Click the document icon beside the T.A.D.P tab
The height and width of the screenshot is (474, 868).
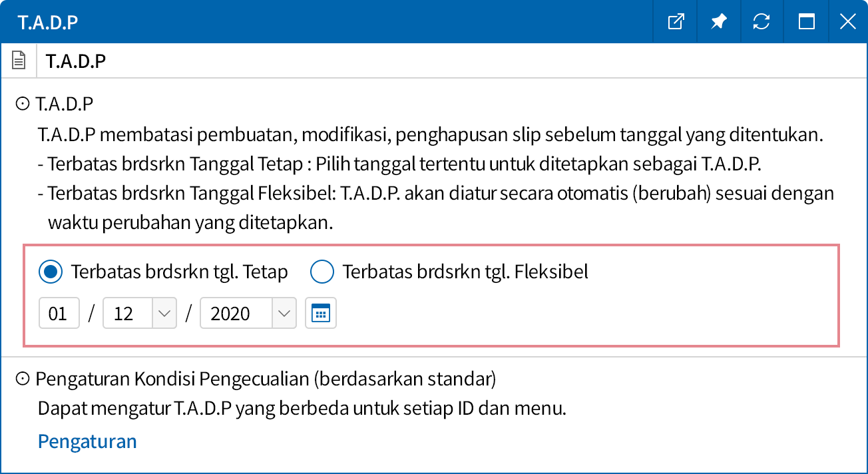pos(19,61)
